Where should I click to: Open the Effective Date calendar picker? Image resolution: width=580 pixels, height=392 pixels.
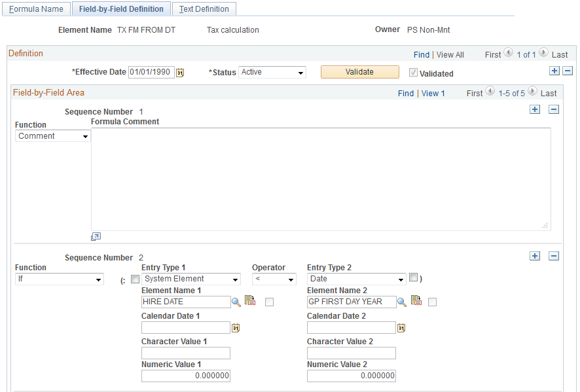coord(180,73)
